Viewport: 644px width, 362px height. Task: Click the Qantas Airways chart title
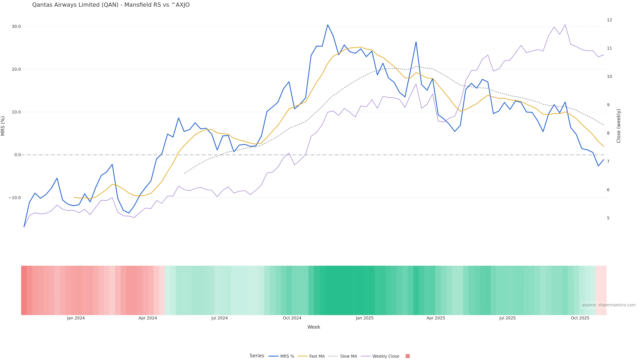[x=111, y=5]
